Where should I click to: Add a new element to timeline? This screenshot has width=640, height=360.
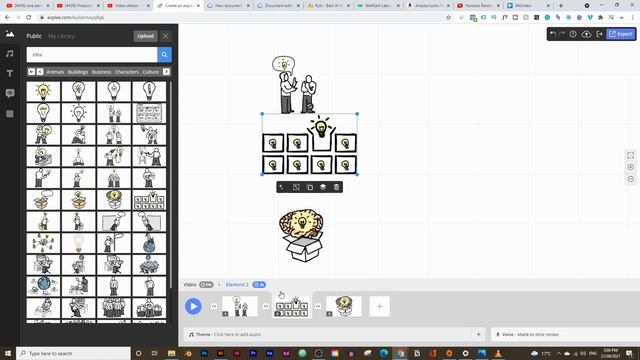(x=379, y=306)
